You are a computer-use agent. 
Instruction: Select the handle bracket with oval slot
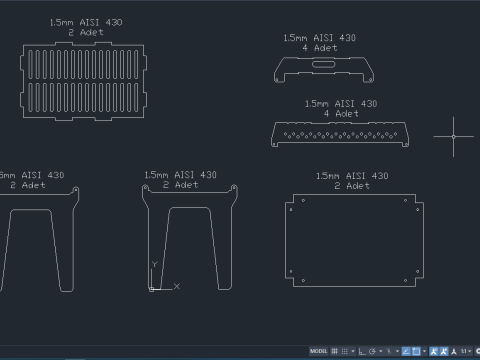coord(324,70)
